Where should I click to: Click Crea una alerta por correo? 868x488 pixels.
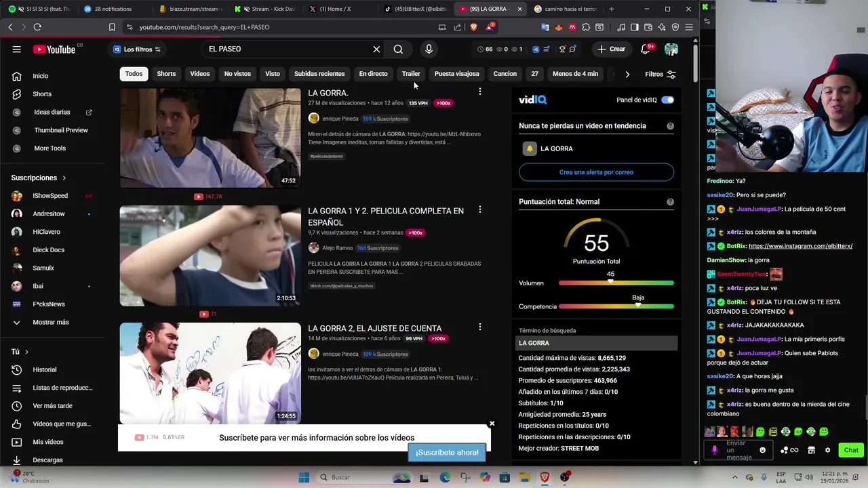(x=596, y=172)
